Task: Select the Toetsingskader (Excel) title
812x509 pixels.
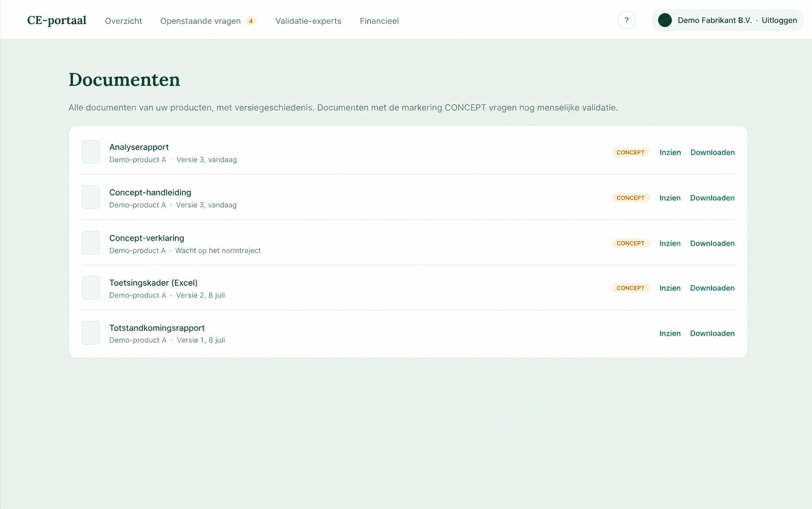Action: point(153,283)
